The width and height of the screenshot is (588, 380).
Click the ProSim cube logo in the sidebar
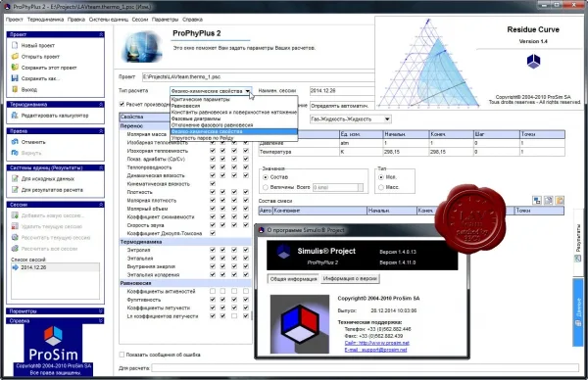point(53,335)
